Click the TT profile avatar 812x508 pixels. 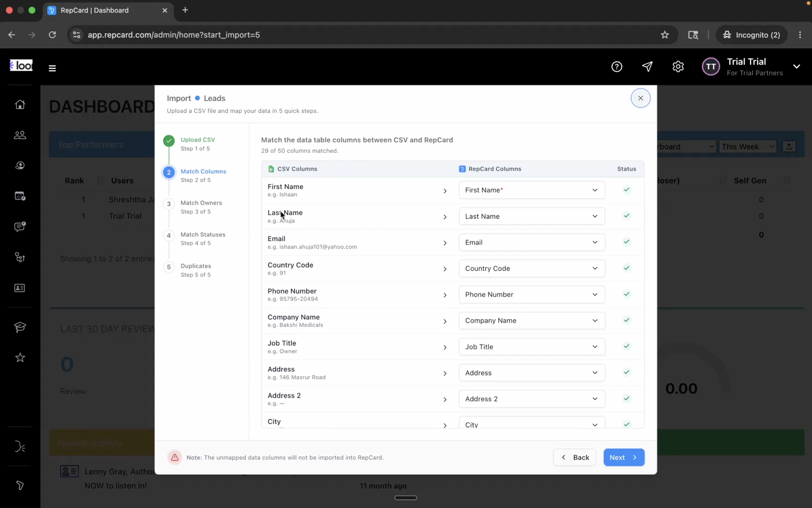click(711, 66)
